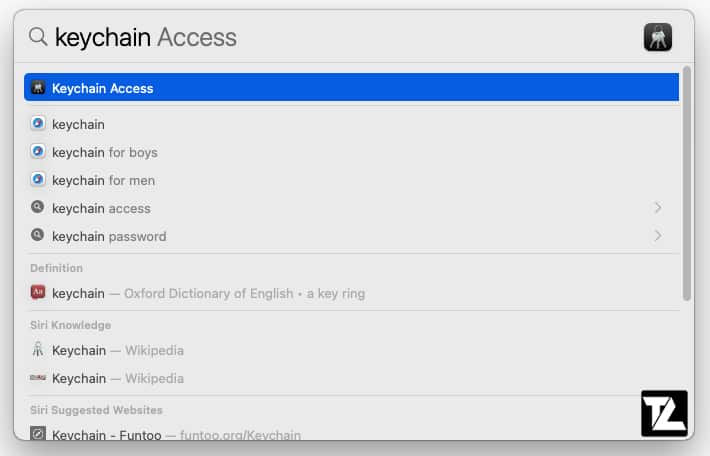
Task: Open the large Keychain Access app icon
Action: [x=657, y=37]
